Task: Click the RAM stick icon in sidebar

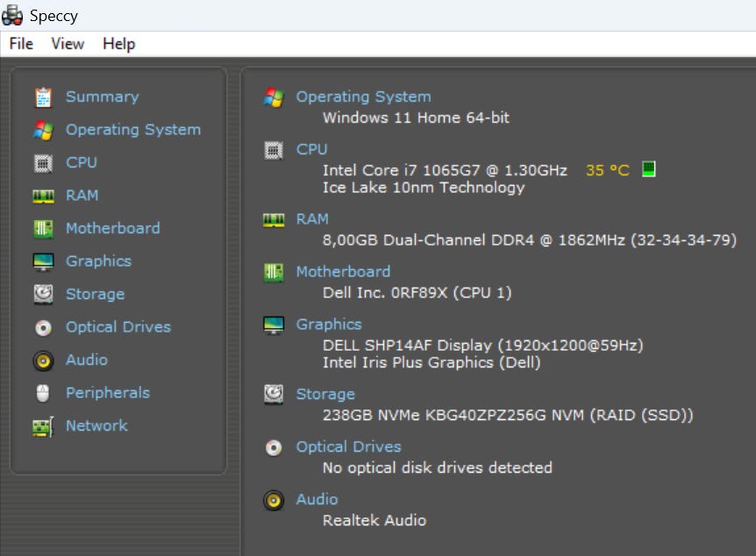Action: [x=43, y=196]
